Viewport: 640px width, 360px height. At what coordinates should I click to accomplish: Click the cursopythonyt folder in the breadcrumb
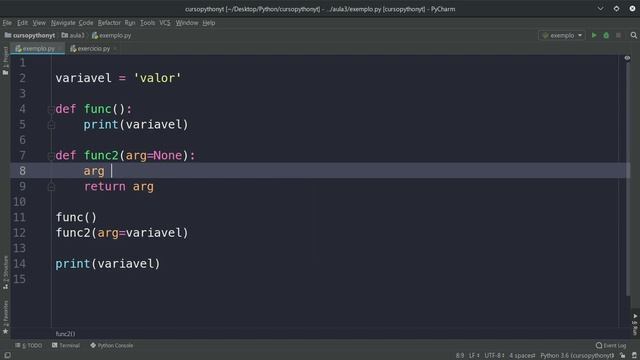tap(29, 36)
